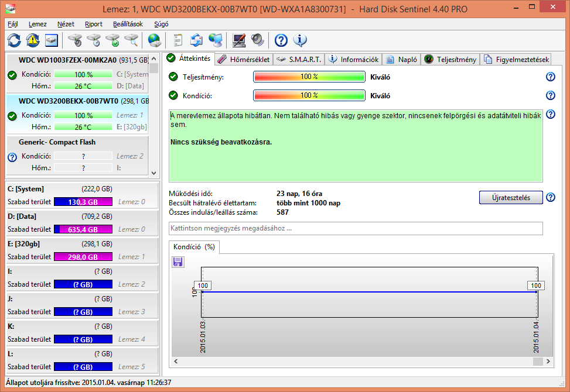Image resolution: width=570 pixels, height=392 pixels.
Task: Click the comment field 'Kattintson megjegyzés megadásához'
Action: 356,228
